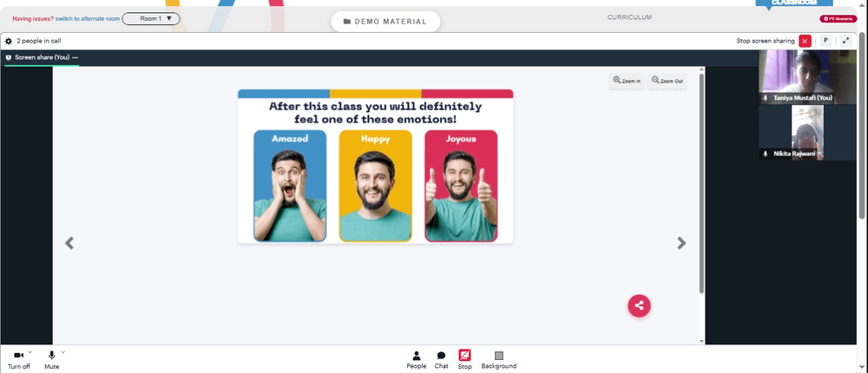
Task: Select Taniya Mustafi video thumbnail
Action: [807, 76]
